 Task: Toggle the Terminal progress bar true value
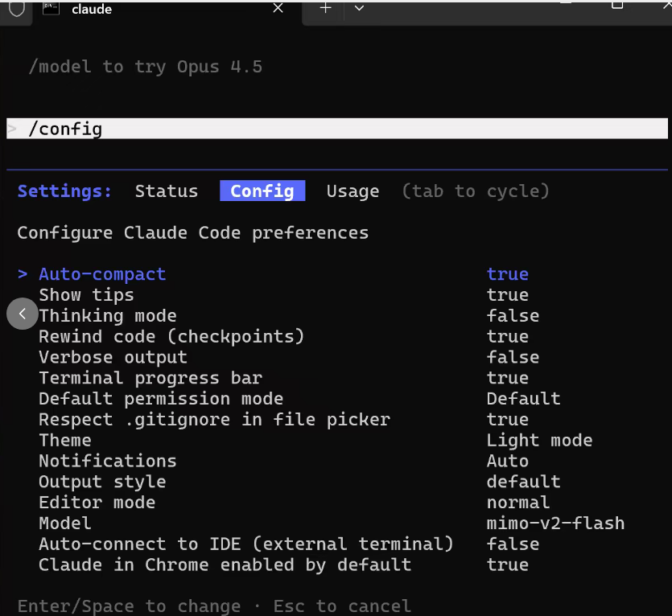(x=508, y=378)
